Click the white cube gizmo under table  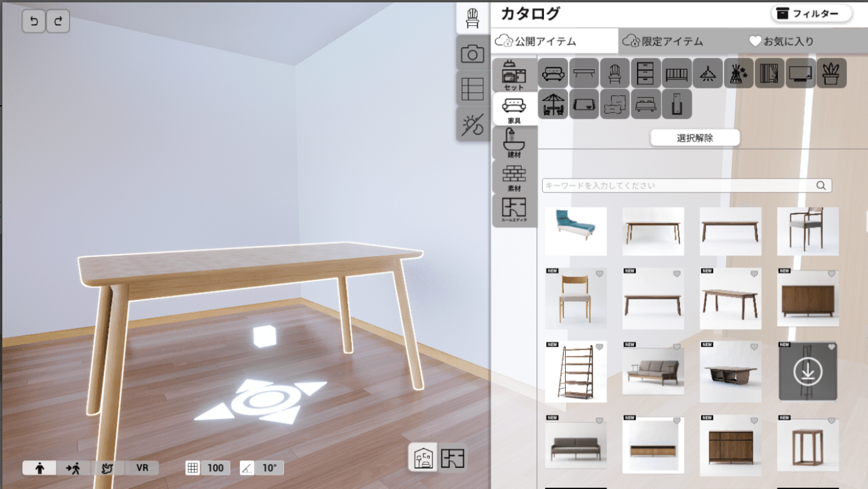pyautogui.click(x=264, y=336)
